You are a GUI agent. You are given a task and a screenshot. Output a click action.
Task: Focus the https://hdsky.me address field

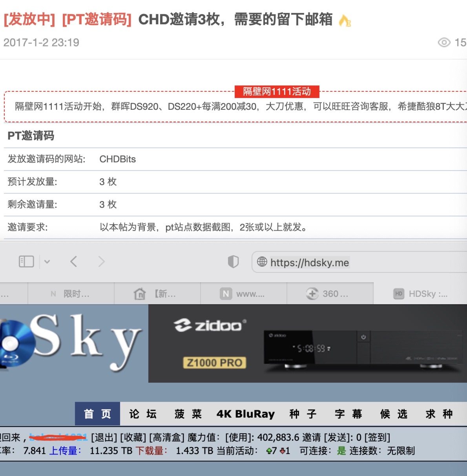pos(359,262)
